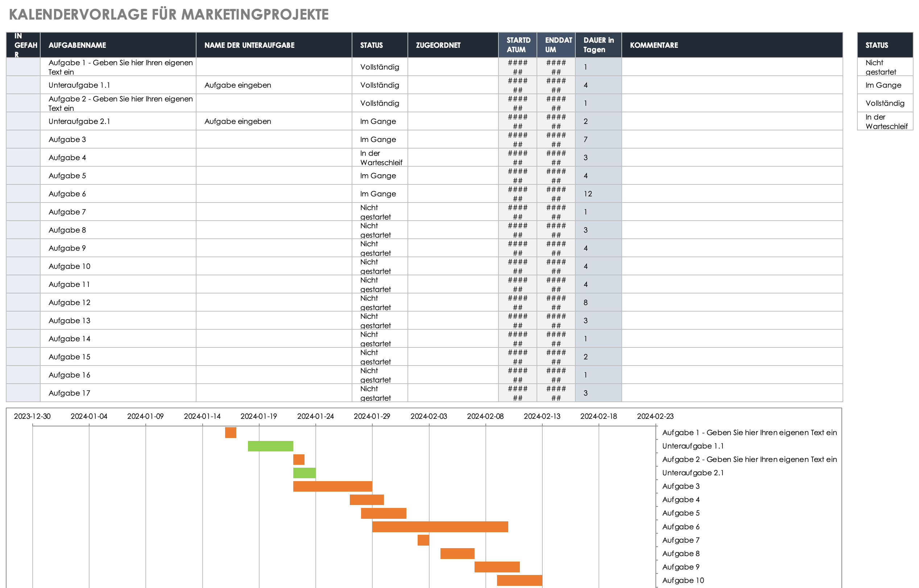The width and height of the screenshot is (919, 588).
Task: Select 'Aufgabe eingeben' in Unteraufgabe 1.1 row
Action: click(x=274, y=85)
